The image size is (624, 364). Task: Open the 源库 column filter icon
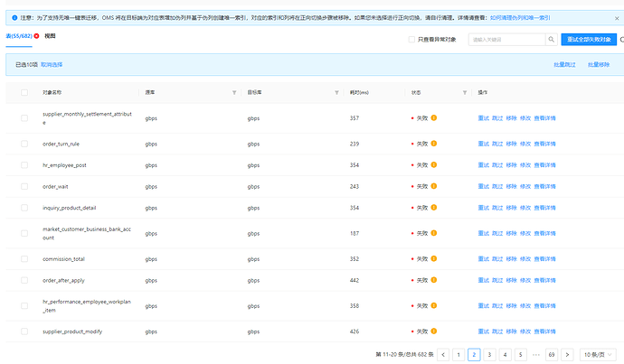click(234, 93)
